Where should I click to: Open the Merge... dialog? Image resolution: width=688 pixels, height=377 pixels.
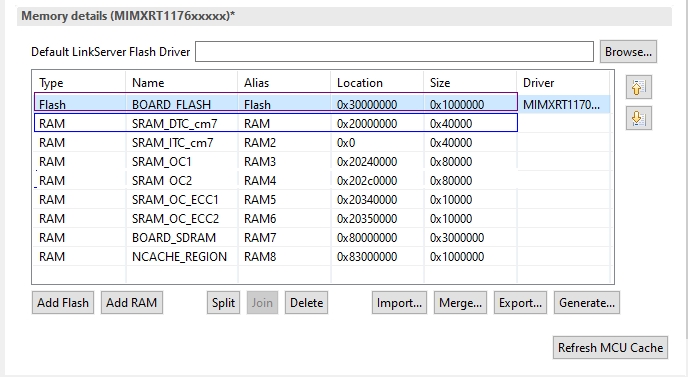460,303
